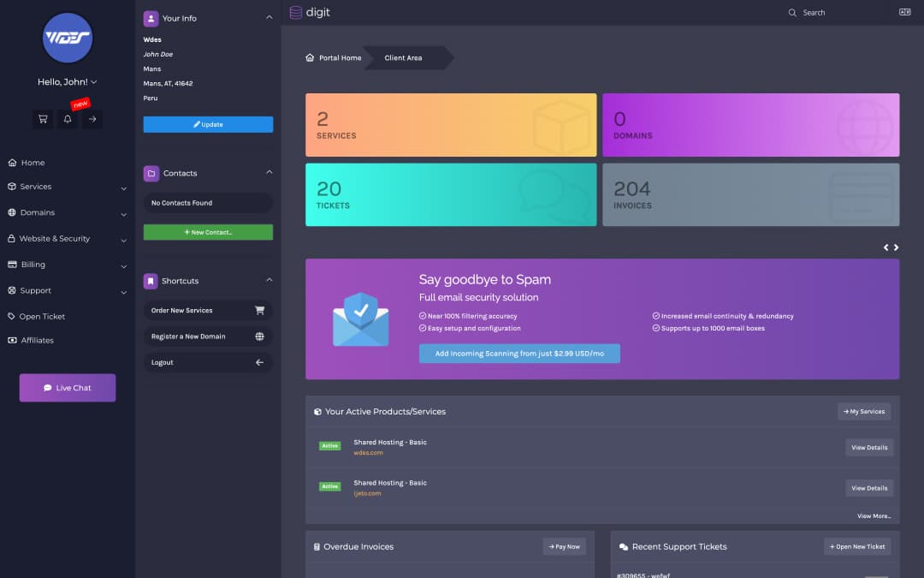
Task: Select Register a New Domain shortcut
Action: tap(208, 337)
